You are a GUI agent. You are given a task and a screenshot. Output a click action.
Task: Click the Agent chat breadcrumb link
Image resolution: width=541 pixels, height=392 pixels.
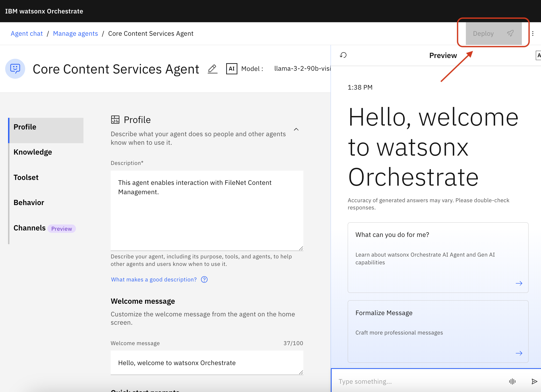point(27,34)
